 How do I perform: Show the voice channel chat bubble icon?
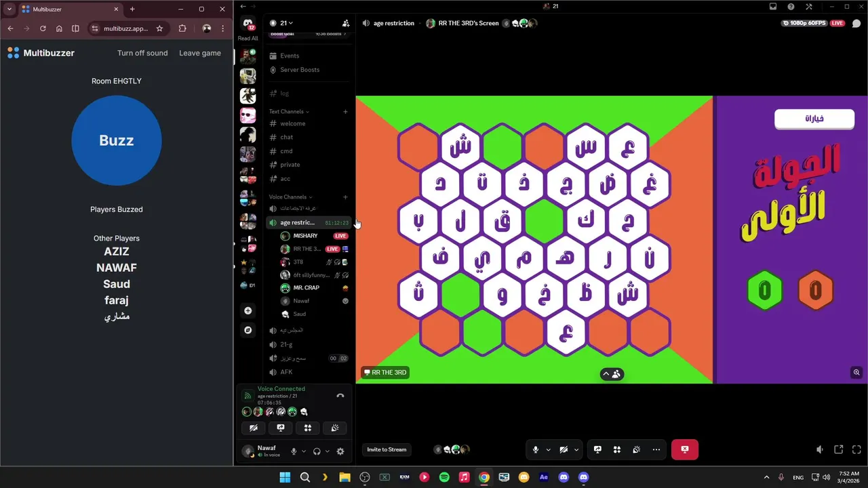click(856, 23)
